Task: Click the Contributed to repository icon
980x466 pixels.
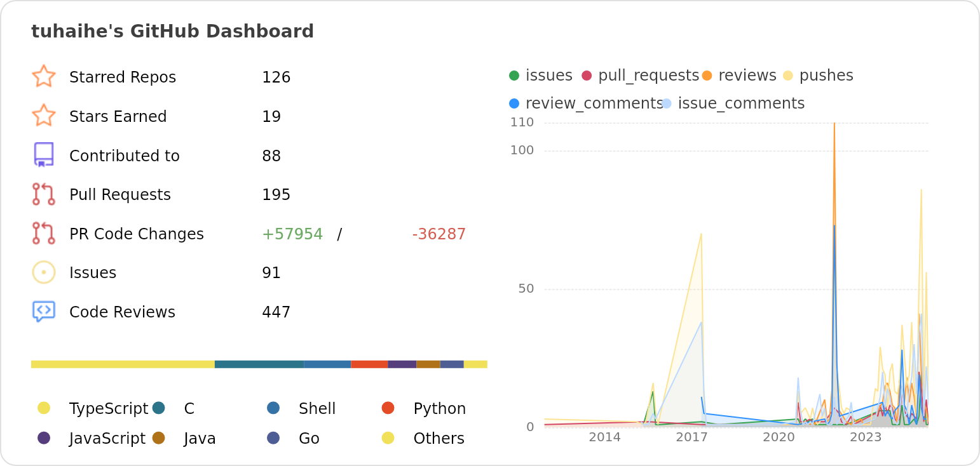Action: pyautogui.click(x=44, y=155)
